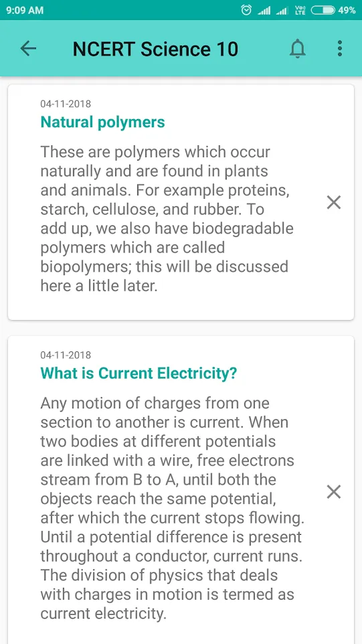Dismiss the Natural polymers card

(334, 202)
